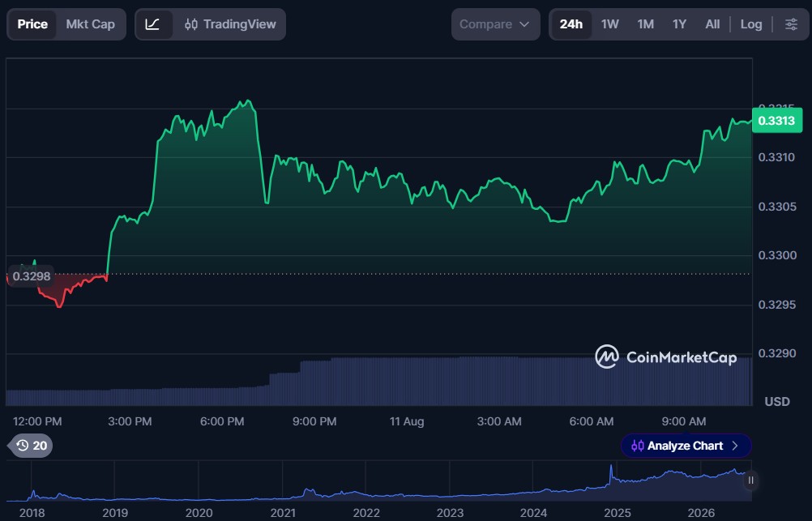Click 2026 on the overview timeline

click(701, 513)
